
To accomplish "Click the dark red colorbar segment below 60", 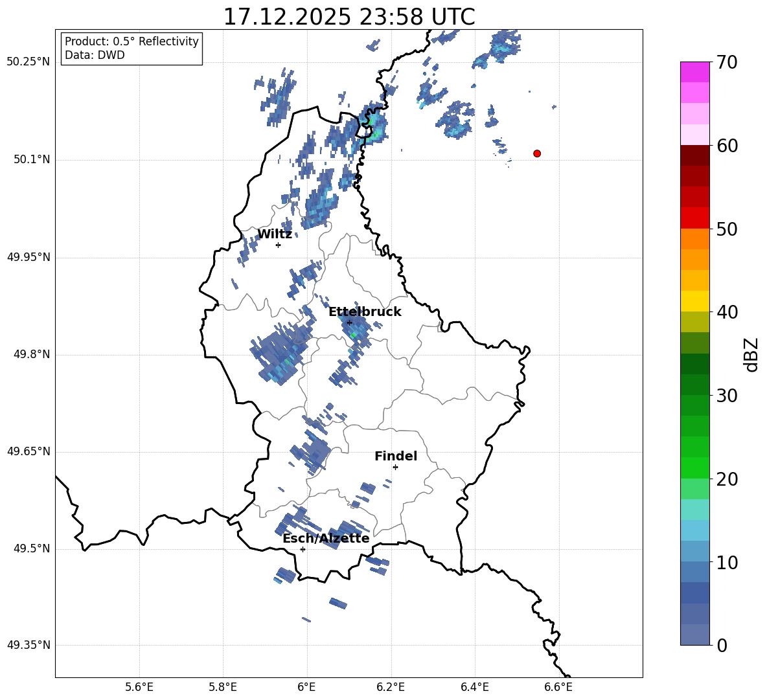I will (694, 155).
